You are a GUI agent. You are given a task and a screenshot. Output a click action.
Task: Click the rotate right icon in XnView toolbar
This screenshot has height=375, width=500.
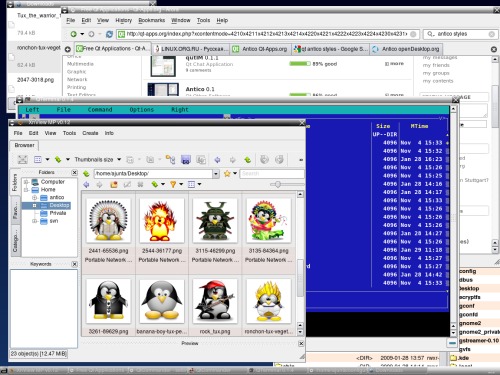coord(279,160)
